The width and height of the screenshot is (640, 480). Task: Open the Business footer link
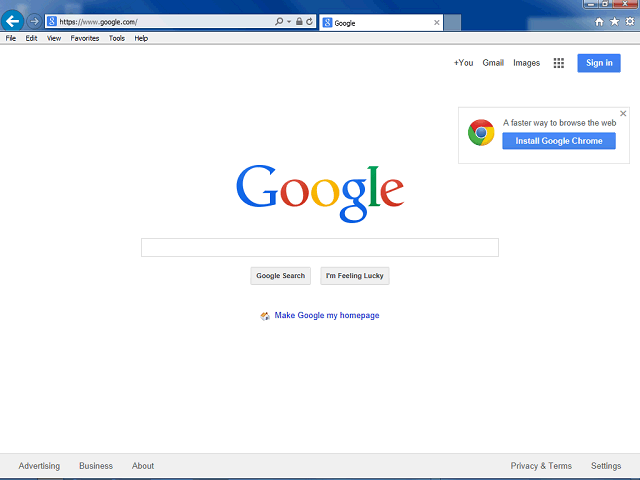(x=96, y=466)
